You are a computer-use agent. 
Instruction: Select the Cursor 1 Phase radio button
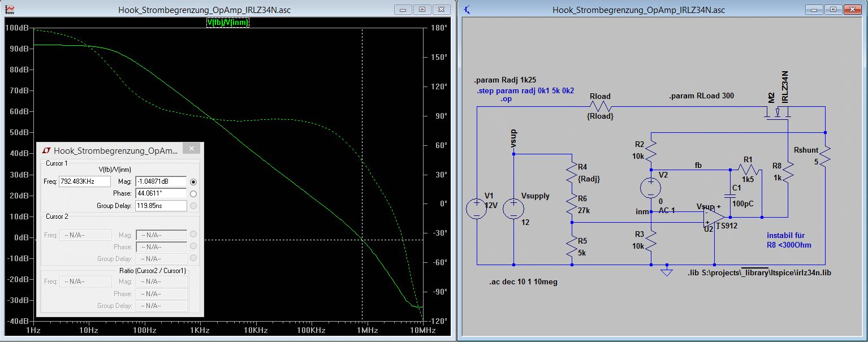[x=193, y=194]
